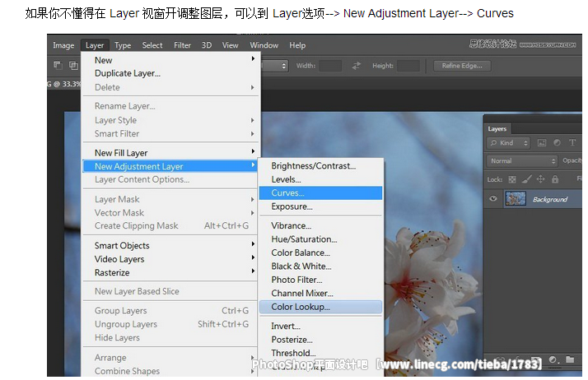Viewport: 588px width, 380px height.
Task: Filter layers by type layer icon
Action: pyautogui.click(x=572, y=142)
